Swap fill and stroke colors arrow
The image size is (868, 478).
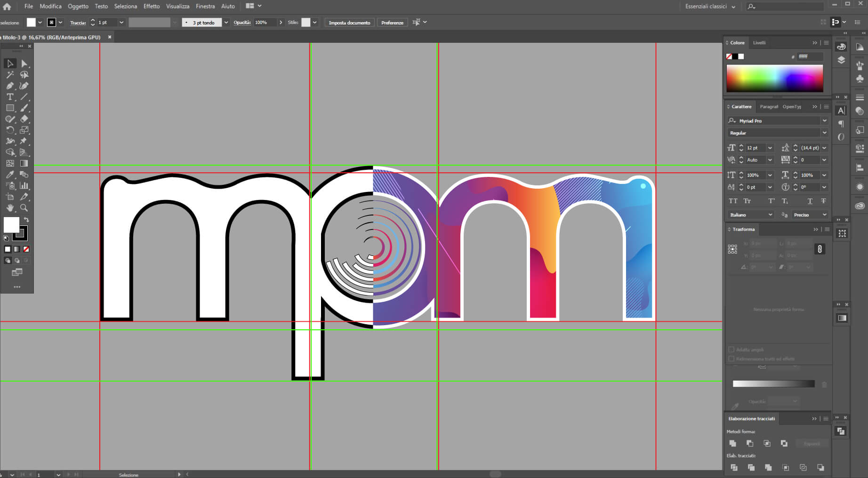[27, 220]
